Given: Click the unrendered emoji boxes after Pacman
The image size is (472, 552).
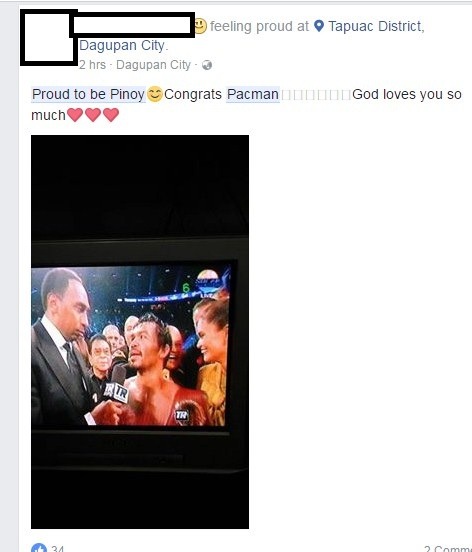Looking at the screenshot, I should (x=316, y=95).
